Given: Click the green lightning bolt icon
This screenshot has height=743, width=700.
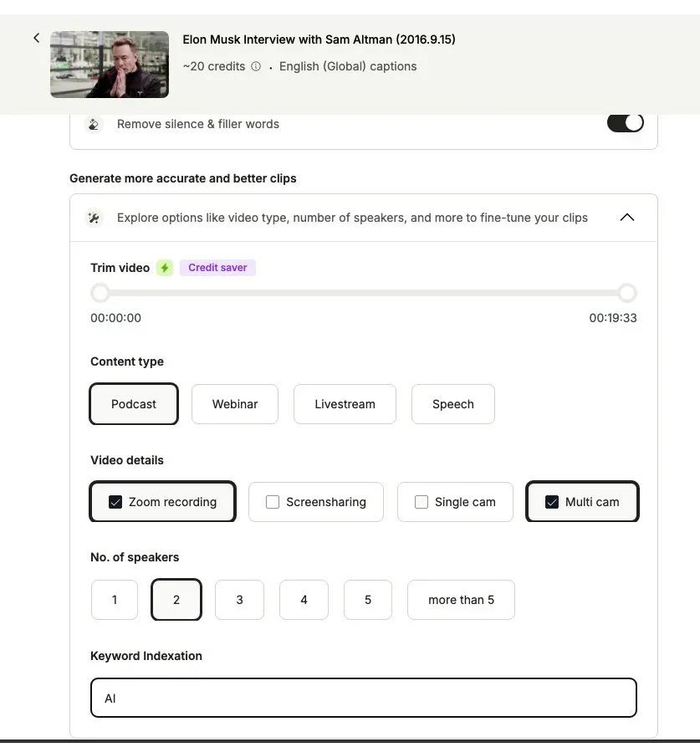Looking at the screenshot, I should (164, 268).
